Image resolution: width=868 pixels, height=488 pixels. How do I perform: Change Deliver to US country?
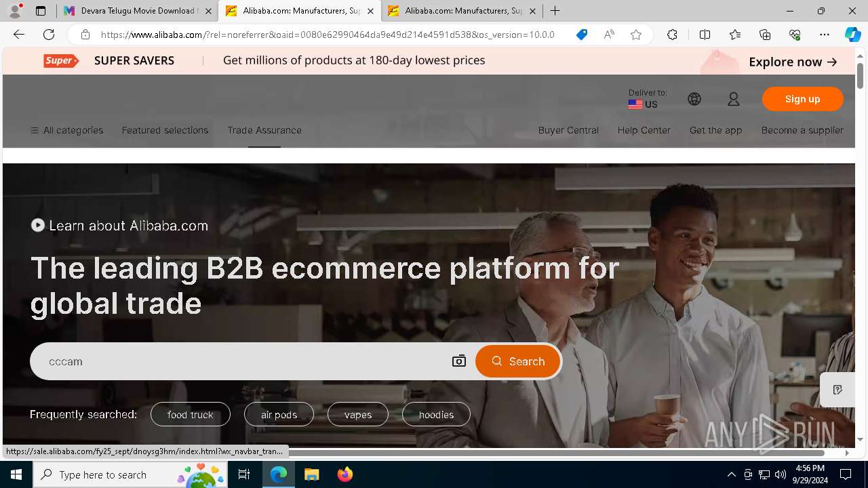coord(647,99)
